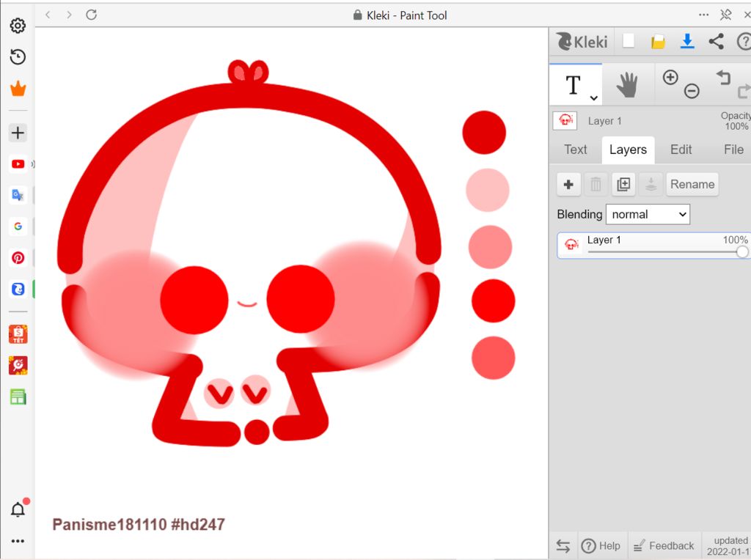Switch to the Edit tab
This screenshot has height=560, width=751.
681,150
